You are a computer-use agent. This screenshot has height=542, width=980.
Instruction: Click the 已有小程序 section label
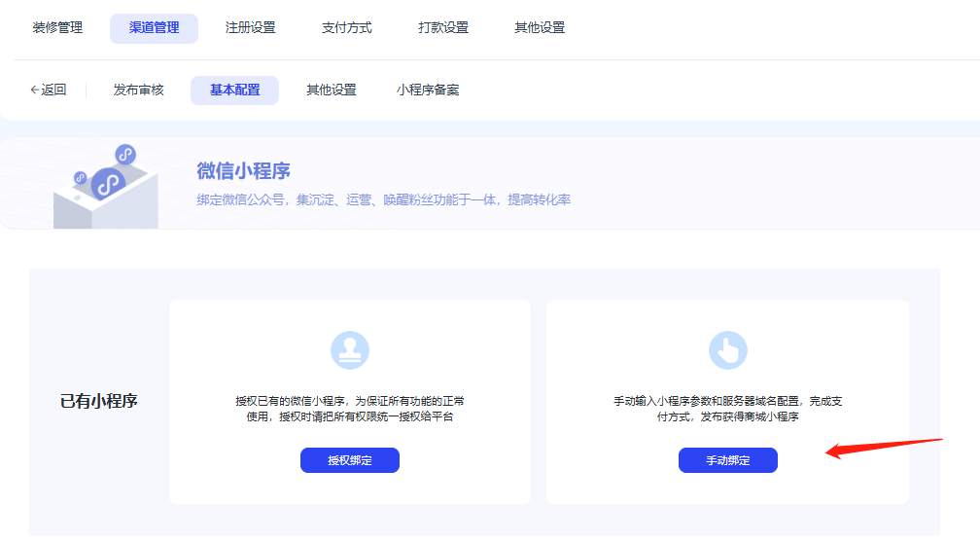(x=99, y=401)
